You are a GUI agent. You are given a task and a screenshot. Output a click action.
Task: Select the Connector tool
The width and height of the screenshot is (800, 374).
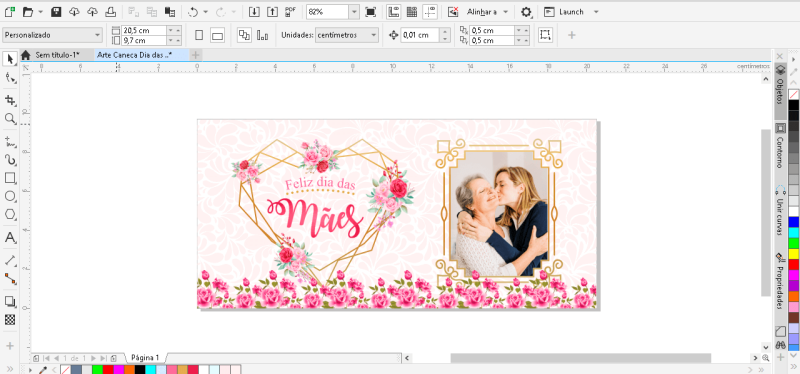10,279
